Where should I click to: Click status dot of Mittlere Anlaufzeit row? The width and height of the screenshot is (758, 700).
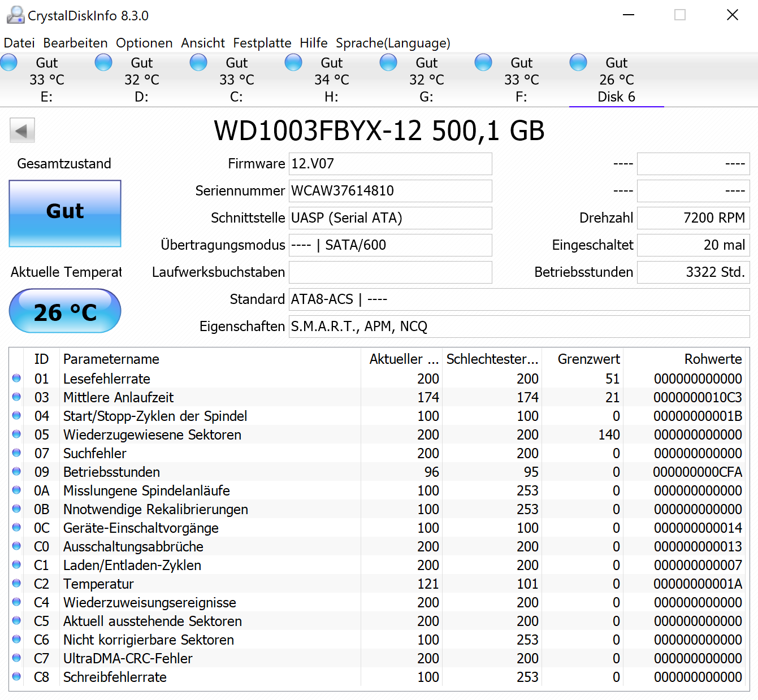coord(16,397)
